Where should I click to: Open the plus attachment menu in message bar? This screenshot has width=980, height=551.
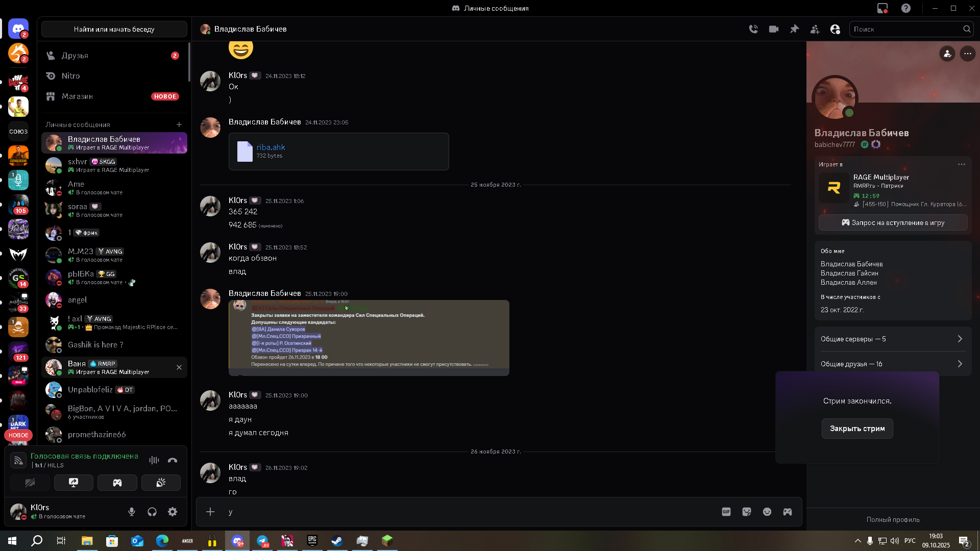click(x=210, y=512)
